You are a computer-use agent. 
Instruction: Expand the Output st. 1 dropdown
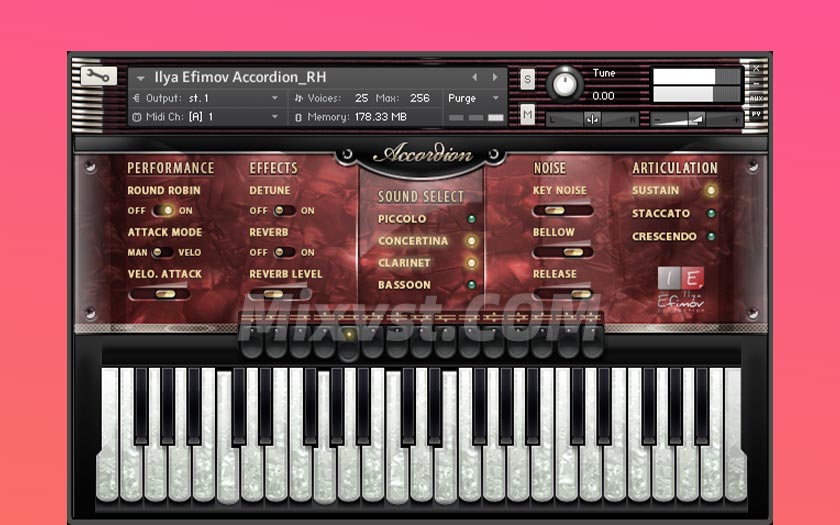click(x=275, y=98)
